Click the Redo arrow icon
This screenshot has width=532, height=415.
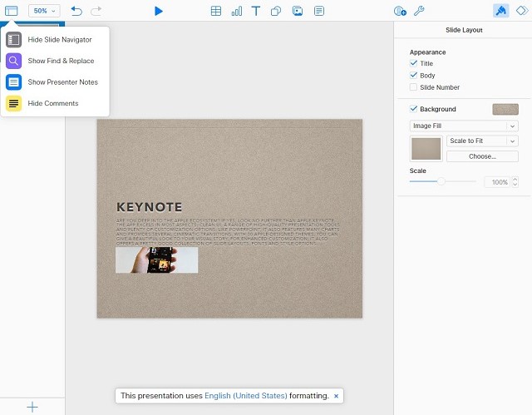[96, 11]
